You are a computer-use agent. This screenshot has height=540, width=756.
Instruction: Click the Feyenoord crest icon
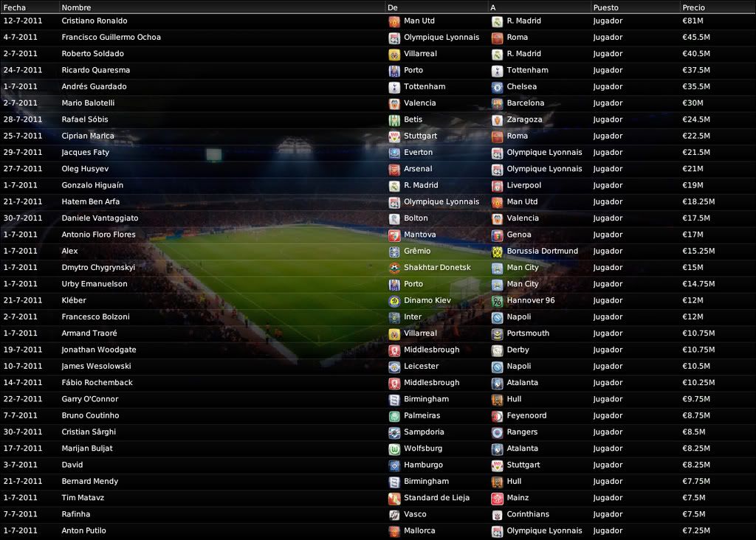[x=497, y=416]
